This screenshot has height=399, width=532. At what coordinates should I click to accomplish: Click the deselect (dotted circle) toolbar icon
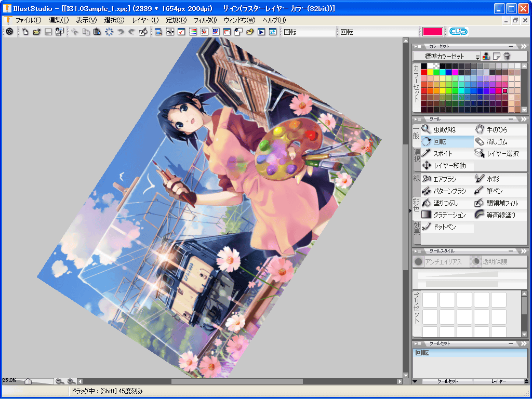[x=109, y=32]
